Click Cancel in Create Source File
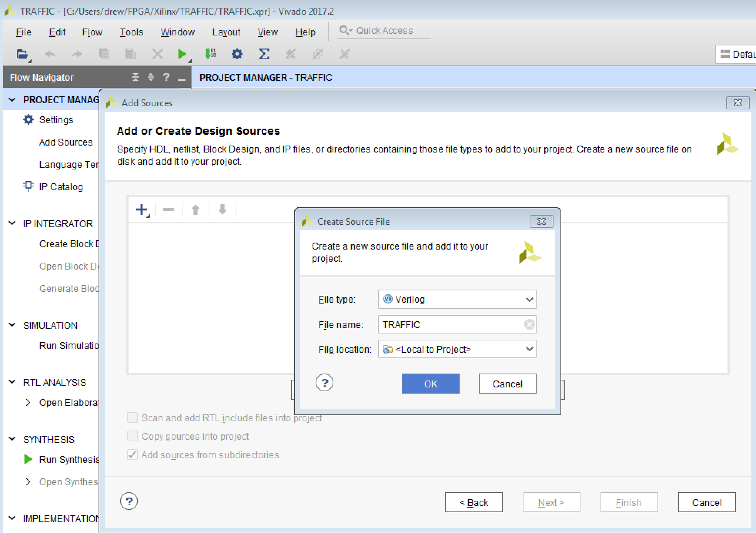Viewport: 756px width, 533px height. [x=507, y=384]
